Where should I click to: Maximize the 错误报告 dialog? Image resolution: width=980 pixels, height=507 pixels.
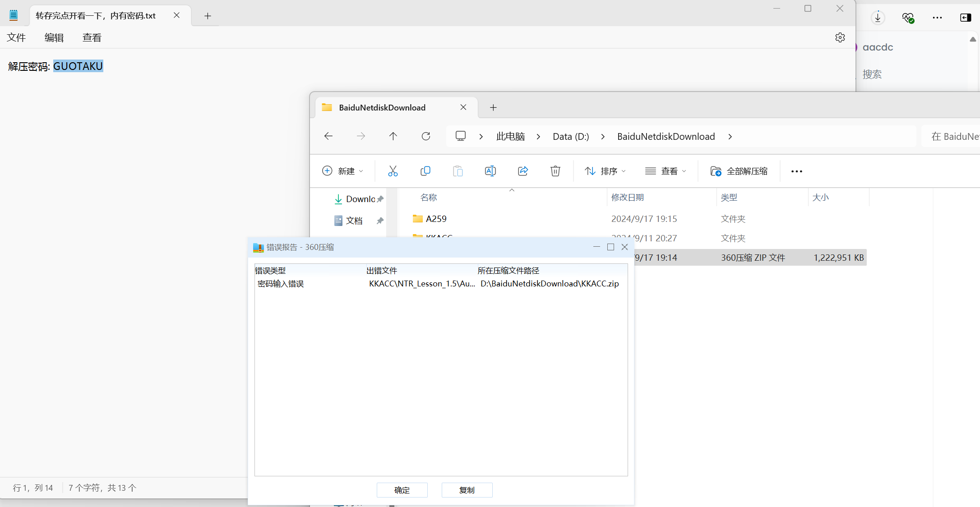(610, 247)
